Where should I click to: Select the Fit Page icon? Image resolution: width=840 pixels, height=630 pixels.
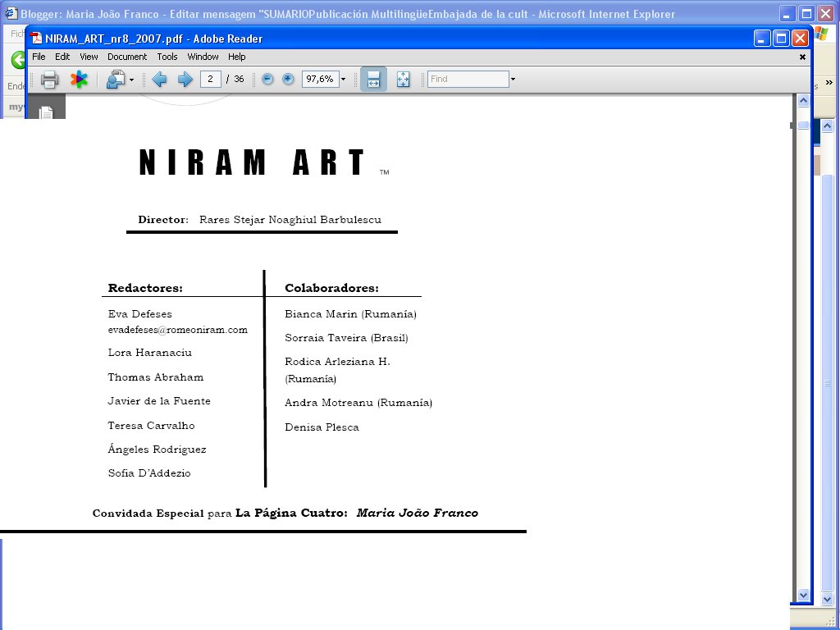[402, 79]
